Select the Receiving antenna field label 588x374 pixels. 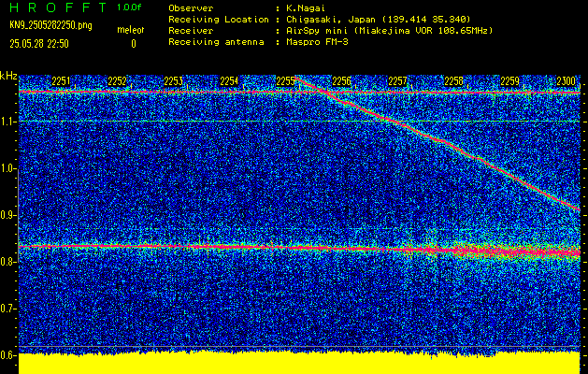click(x=216, y=42)
